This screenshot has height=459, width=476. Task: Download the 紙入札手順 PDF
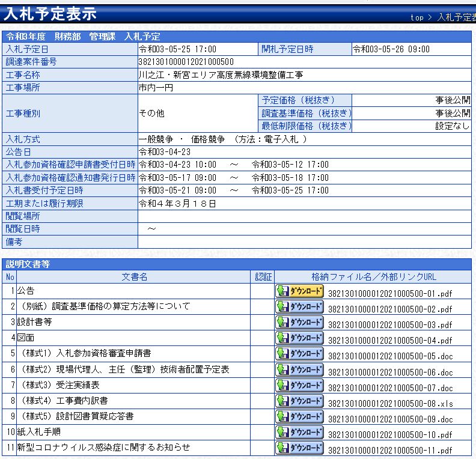299,432
